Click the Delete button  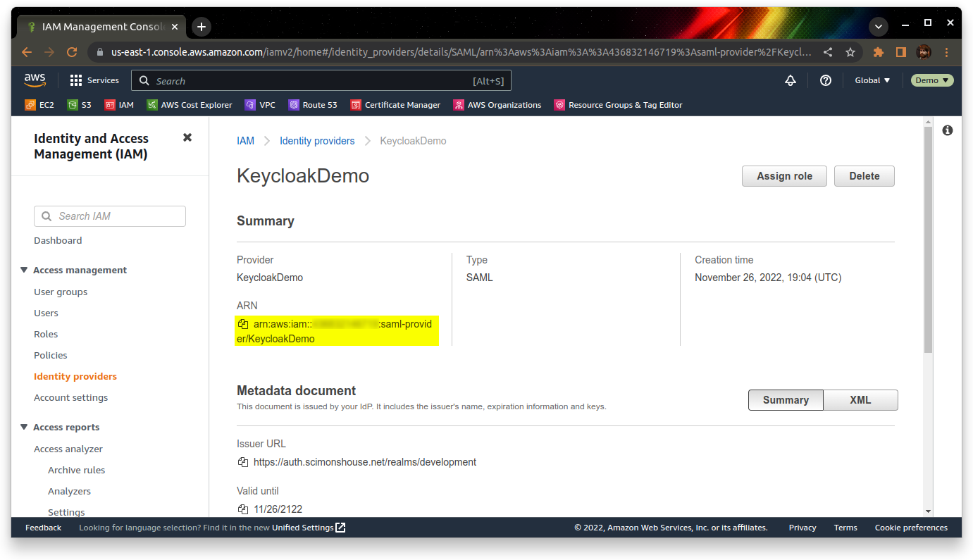pos(864,176)
